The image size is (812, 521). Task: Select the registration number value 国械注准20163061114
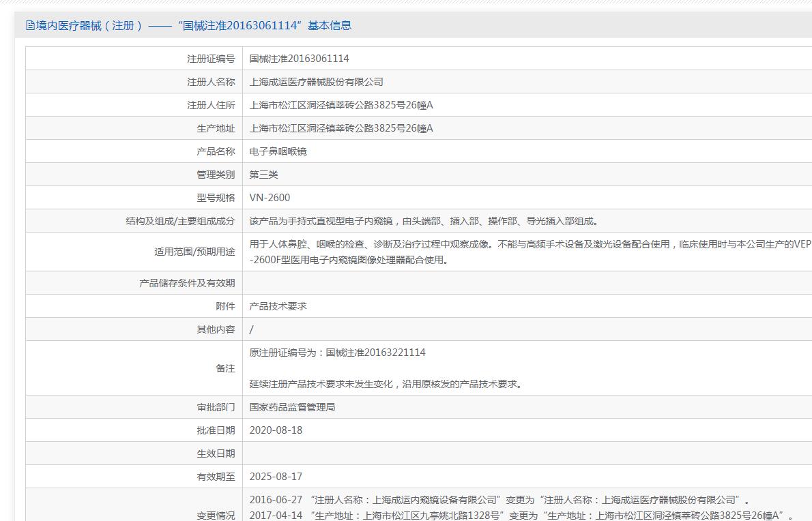tap(300, 59)
